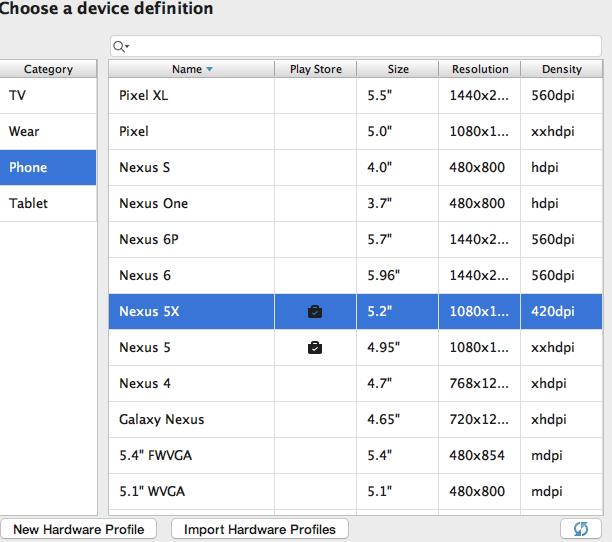Select the Nexus S device
The width and height of the screenshot is (612, 542).
144,167
